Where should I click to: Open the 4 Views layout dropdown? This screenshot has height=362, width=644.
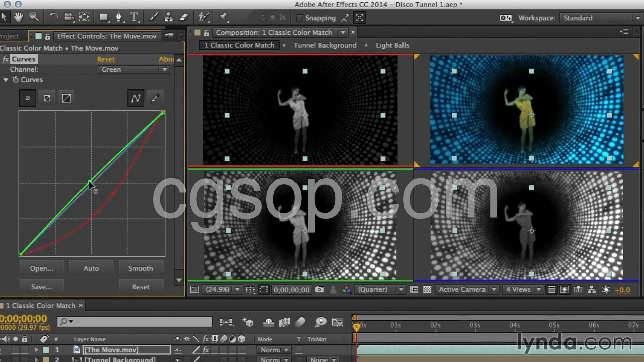click(x=524, y=290)
